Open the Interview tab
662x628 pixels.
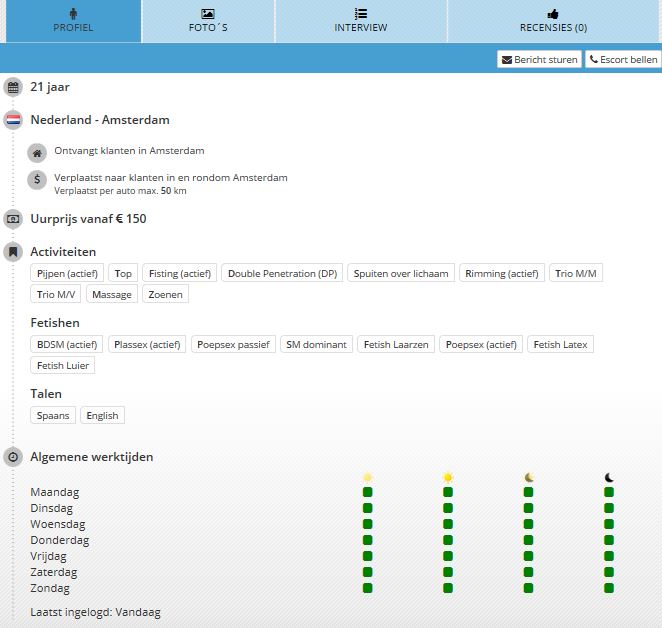coord(360,21)
